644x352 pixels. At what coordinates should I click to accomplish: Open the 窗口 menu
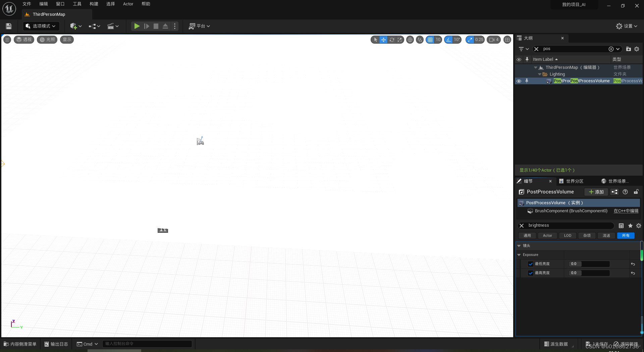[60, 4]
